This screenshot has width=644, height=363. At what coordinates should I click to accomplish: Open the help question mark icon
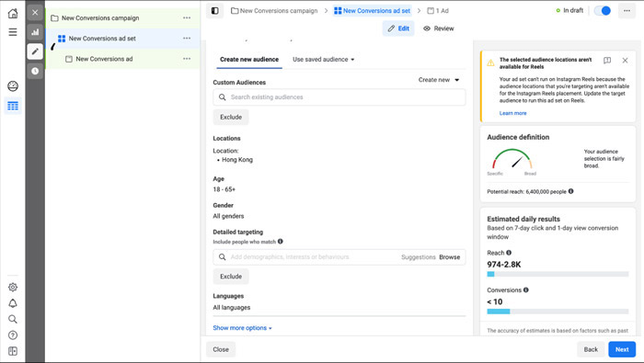13,335
